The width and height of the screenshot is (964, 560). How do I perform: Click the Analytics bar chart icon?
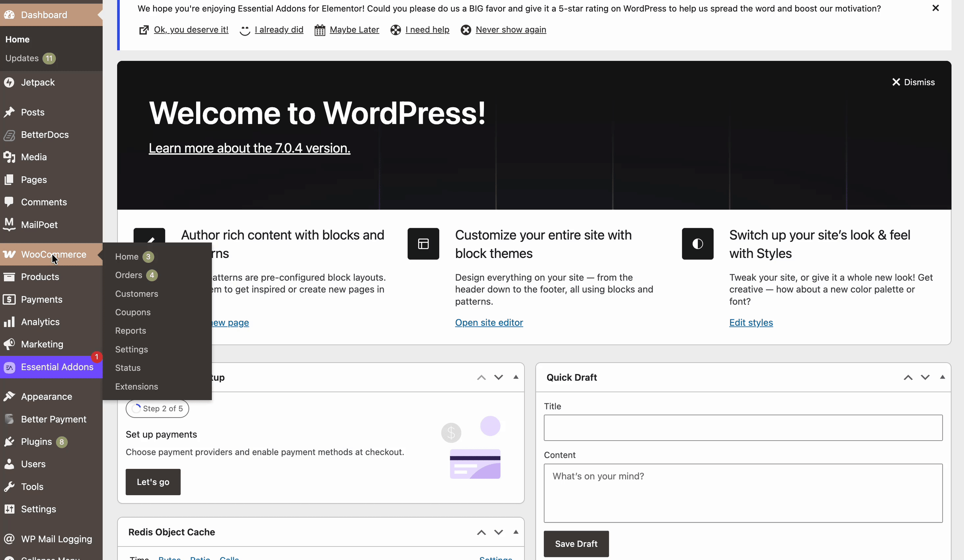[x=9, y=322]
